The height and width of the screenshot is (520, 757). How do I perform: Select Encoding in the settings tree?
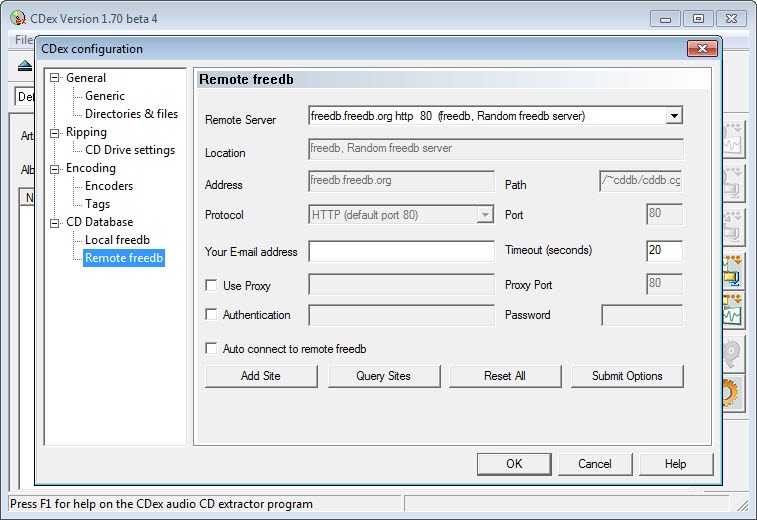[91, 168]
